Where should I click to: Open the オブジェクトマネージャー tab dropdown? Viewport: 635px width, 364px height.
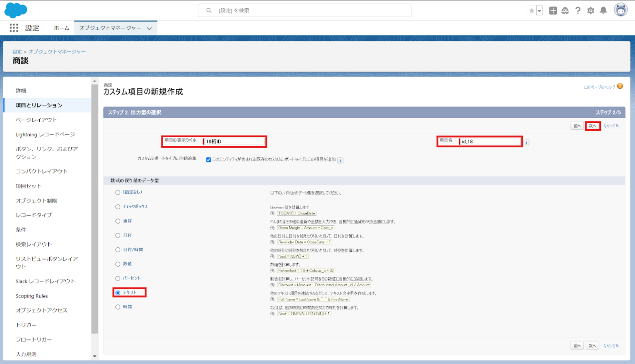tap(149, 28)
